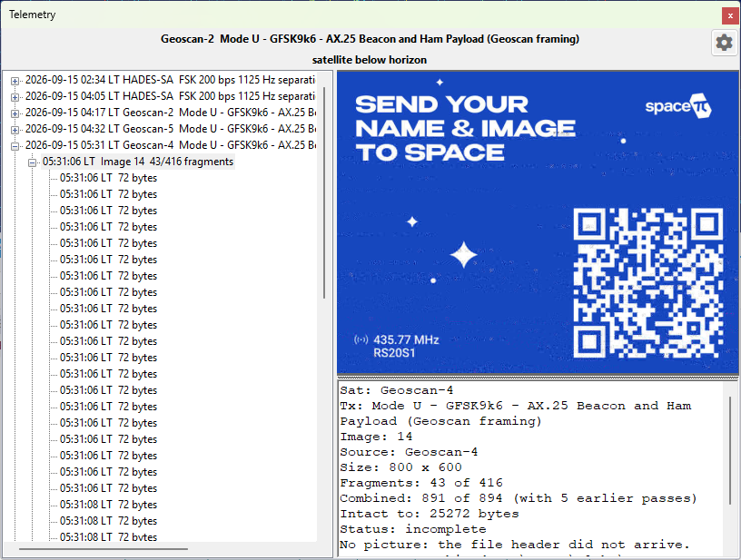Expand the 04:05 LT HADES-SA entry
This screenshot has height=560, width=741.
(15, 97)
